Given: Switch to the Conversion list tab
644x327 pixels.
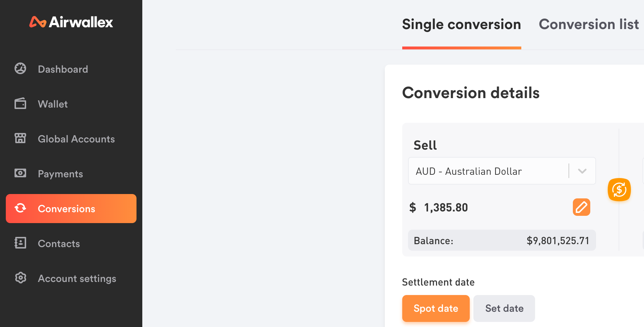Looking at the screenshot, I should (589, 24).
